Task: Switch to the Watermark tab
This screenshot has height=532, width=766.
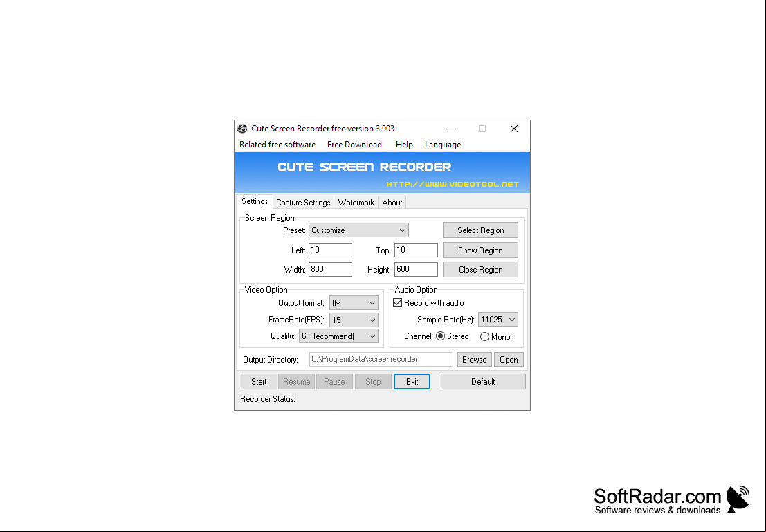Action: [356, 203]
